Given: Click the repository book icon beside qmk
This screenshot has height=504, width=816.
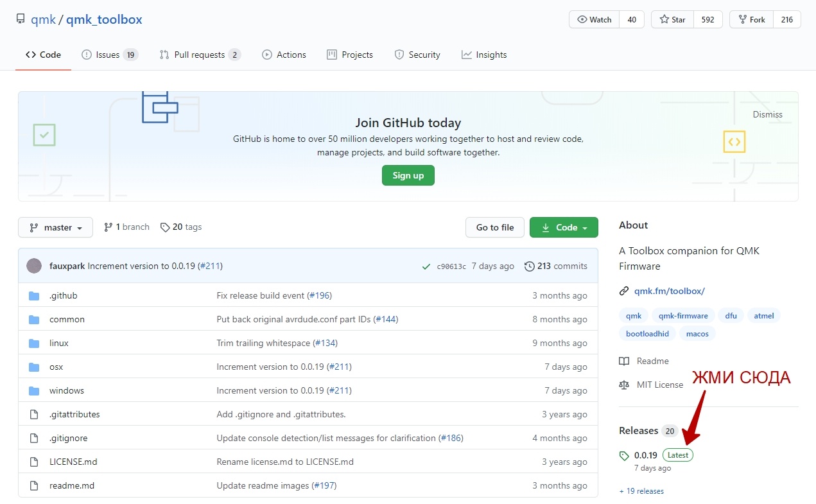Looking at the screenshot, I should (21, 19).
